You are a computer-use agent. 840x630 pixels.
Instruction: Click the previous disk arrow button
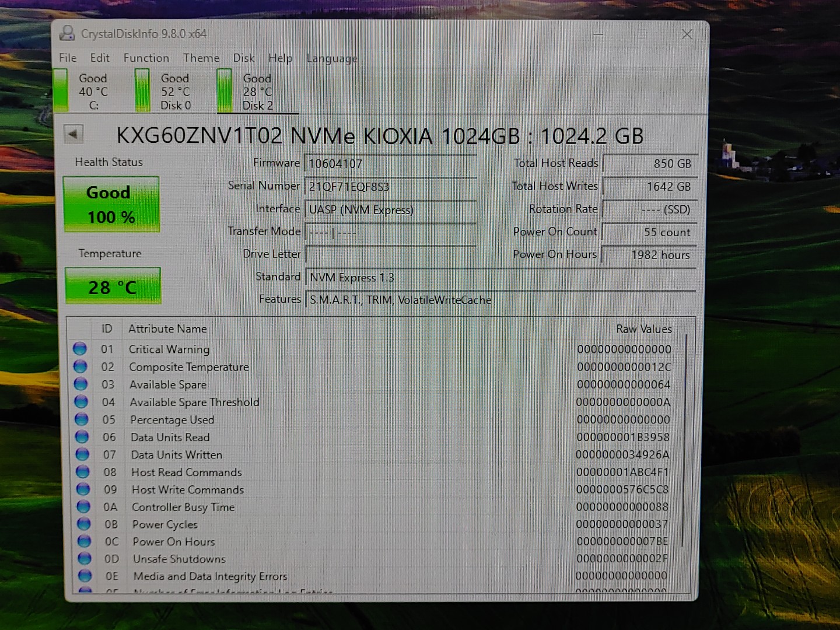click(73, 134)
